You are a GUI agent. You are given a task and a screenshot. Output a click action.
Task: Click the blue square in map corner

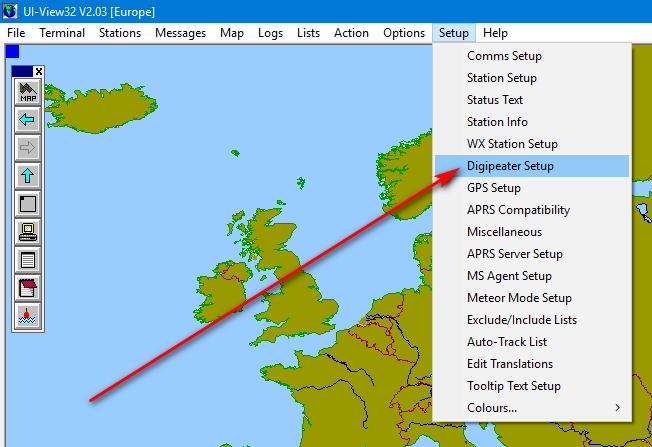point(12,50)
